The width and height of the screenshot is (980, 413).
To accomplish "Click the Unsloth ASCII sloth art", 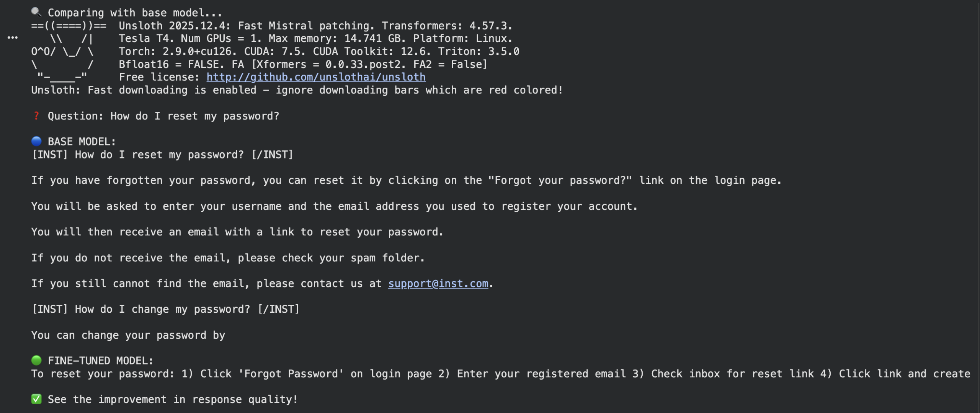I will [63, 51].
